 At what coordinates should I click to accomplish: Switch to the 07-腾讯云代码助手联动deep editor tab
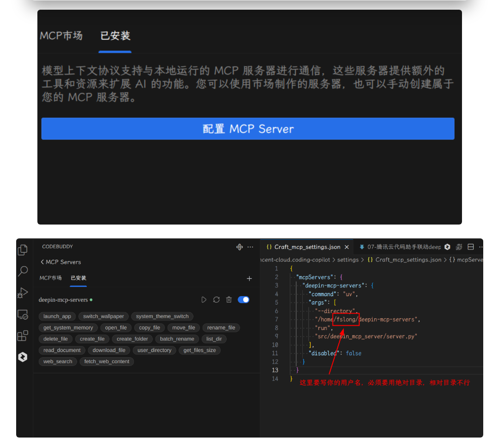pyautogui.click(x=401, y=247)
